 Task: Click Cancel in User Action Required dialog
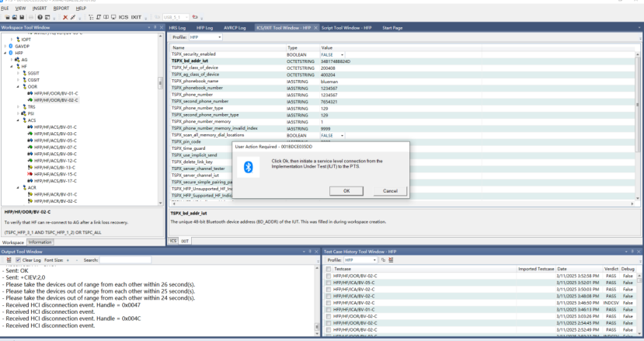click(390, 191)
